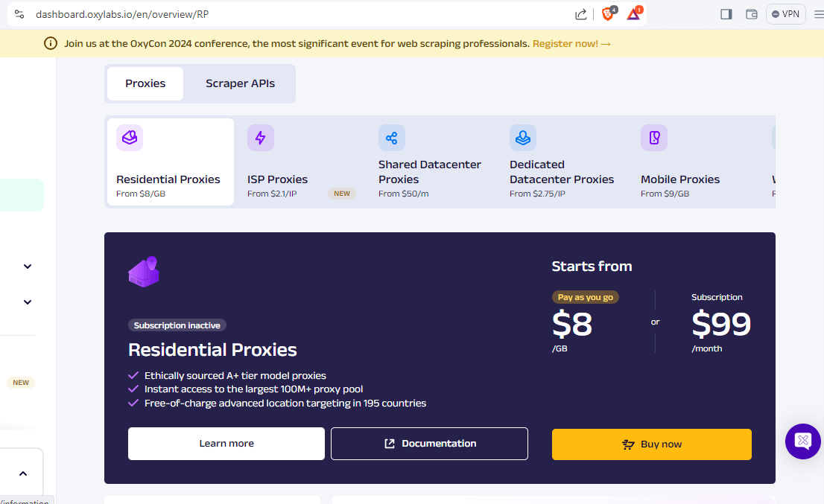The height and width of the screenshot is (504, 824).
Task: Click the site settings icon beside URL
Action: coord(19,14)
